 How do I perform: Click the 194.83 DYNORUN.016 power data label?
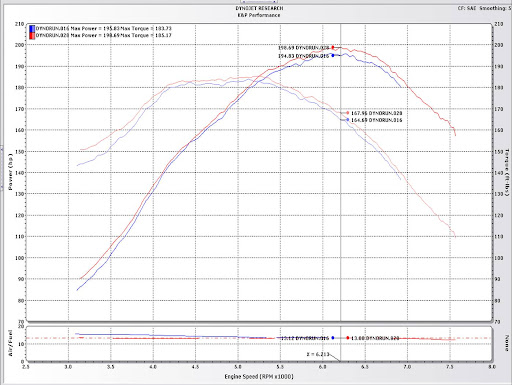tap(303, 56)
